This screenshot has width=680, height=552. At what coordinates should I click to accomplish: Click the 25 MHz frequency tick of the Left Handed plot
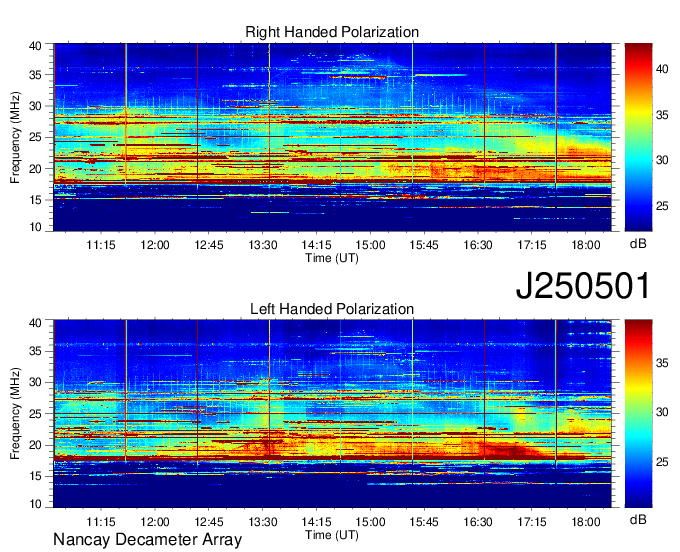(35, 414)
